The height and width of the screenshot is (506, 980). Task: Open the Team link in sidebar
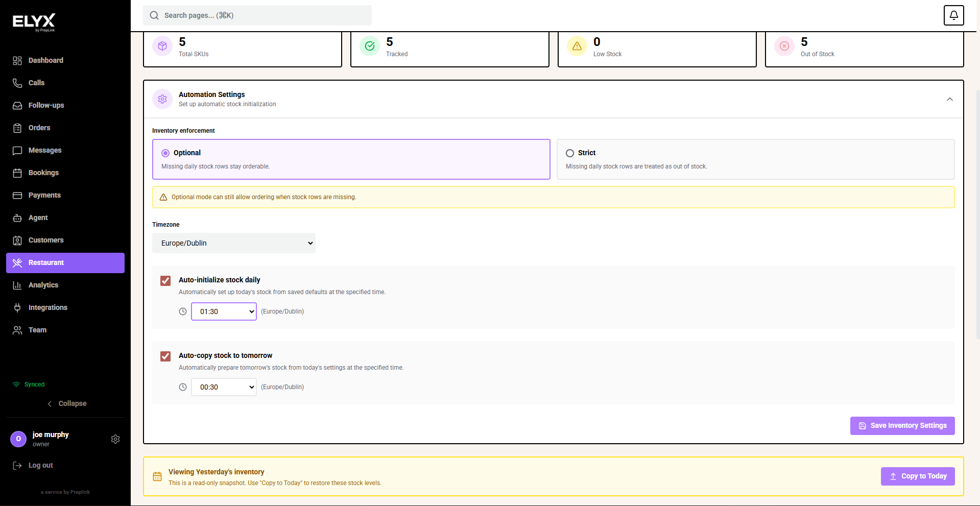65,330
